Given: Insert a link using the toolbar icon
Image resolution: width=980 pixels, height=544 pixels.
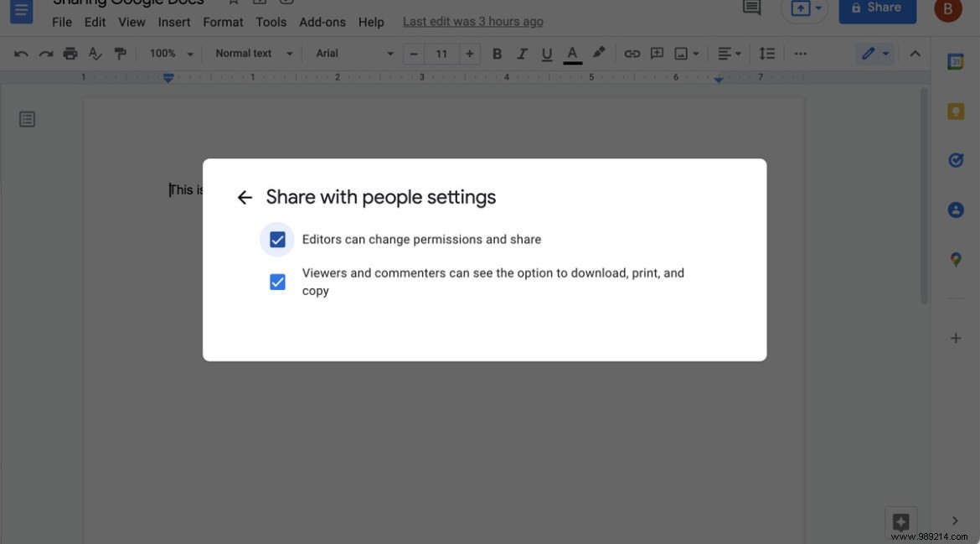Looking at the screenshot, I should click(632, 53).
